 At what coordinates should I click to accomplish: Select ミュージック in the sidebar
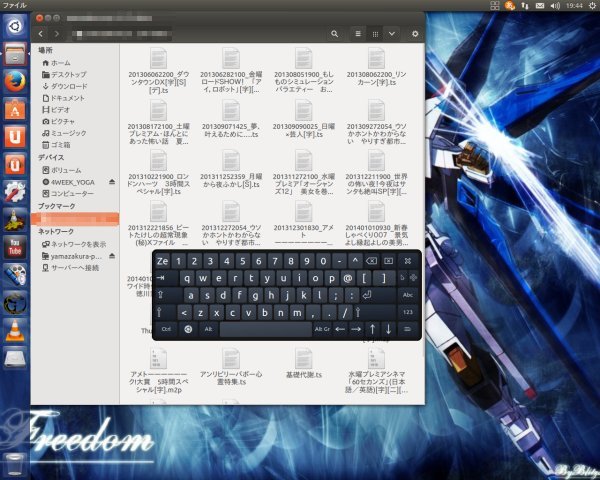(64, 133)
